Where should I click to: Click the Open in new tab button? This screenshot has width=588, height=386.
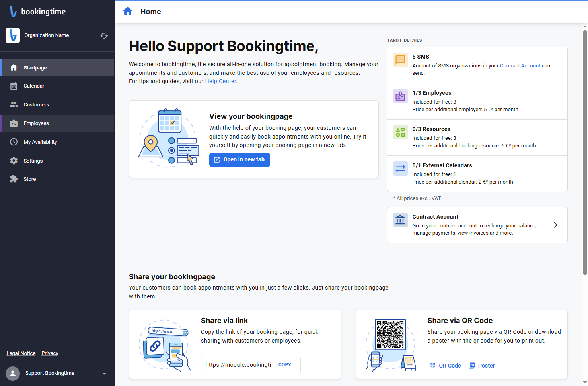(x=239, y=160)
